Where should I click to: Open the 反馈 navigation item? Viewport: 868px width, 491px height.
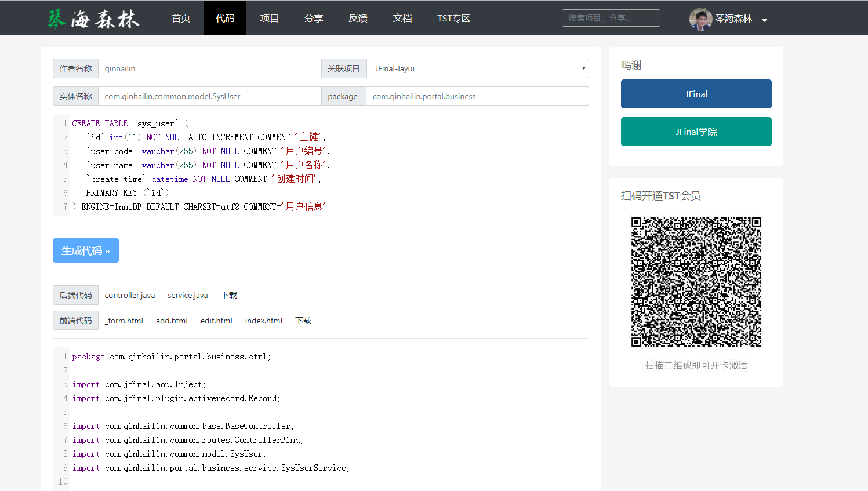click(358, 18)
